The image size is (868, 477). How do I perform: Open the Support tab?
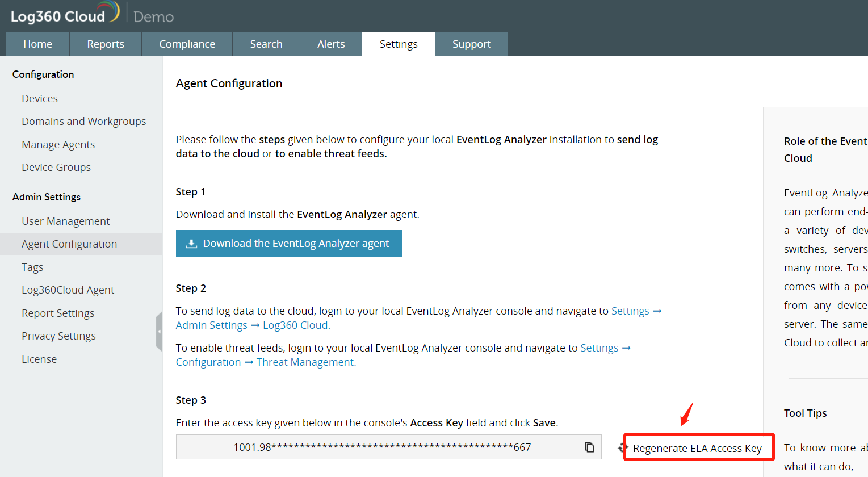click(472, 44)
